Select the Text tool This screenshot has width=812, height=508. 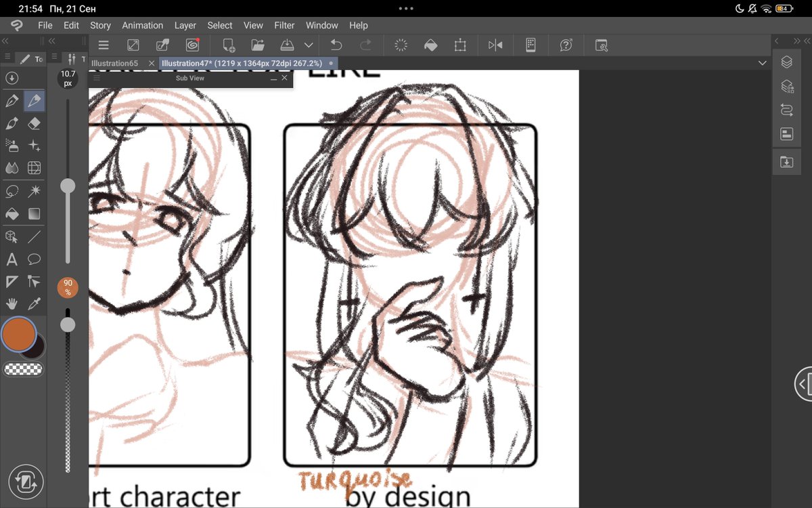pos(12,259)
